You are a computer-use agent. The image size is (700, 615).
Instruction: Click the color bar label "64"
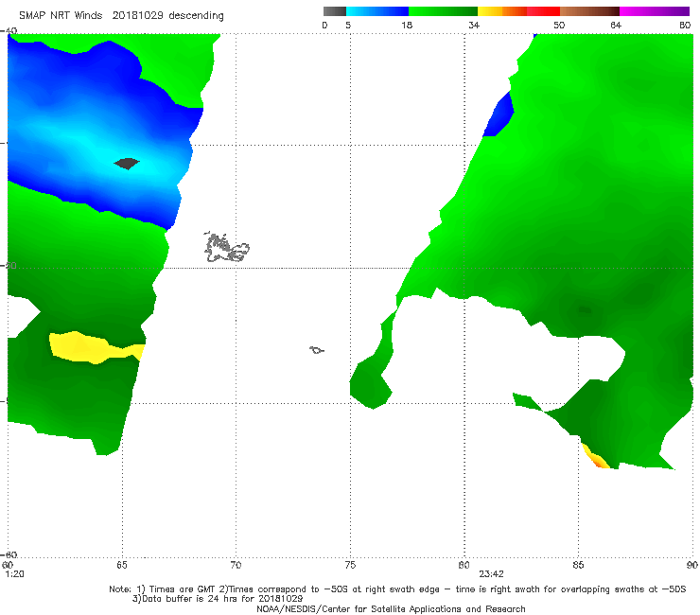coord(616,26)
